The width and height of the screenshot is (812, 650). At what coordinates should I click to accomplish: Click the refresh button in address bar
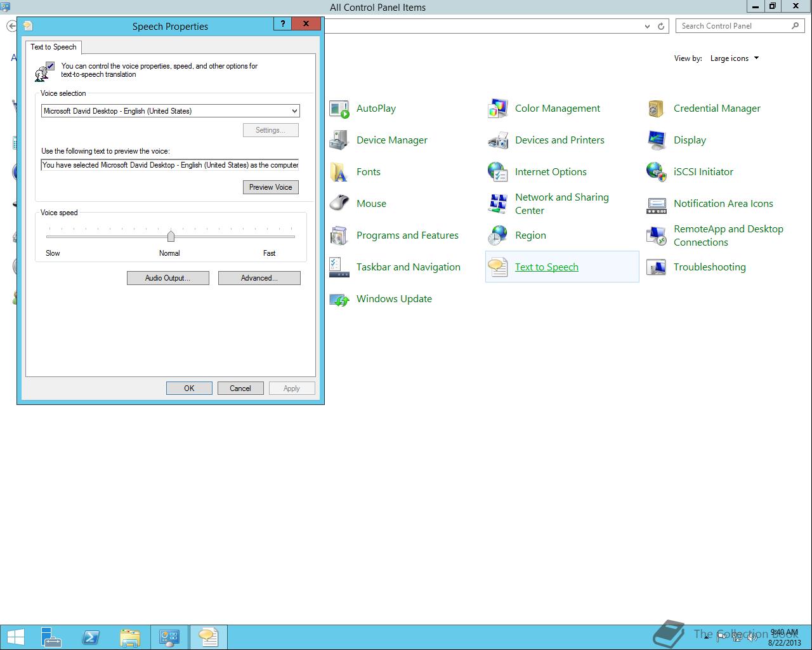[x=661, y=26]
